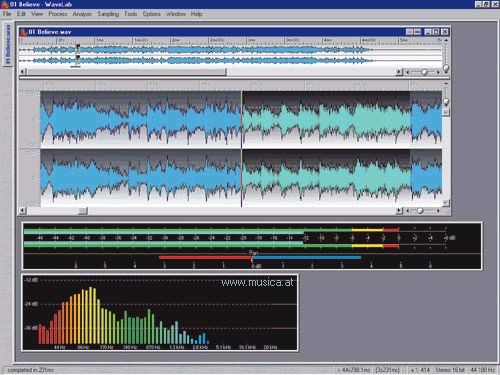This screenshot has height=375, width=500.
Task: Click the 'completed in 201ms' status text
Action: coord(31,370)
